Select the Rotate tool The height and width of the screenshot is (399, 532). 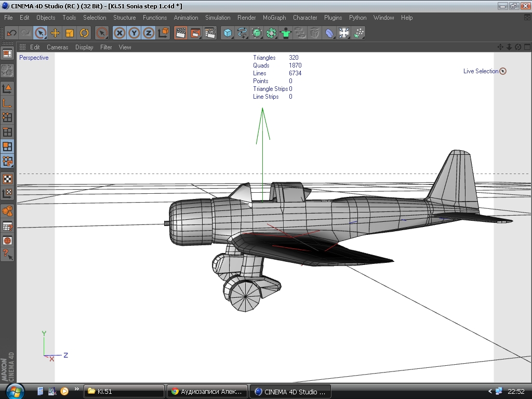tap(84, 33)
